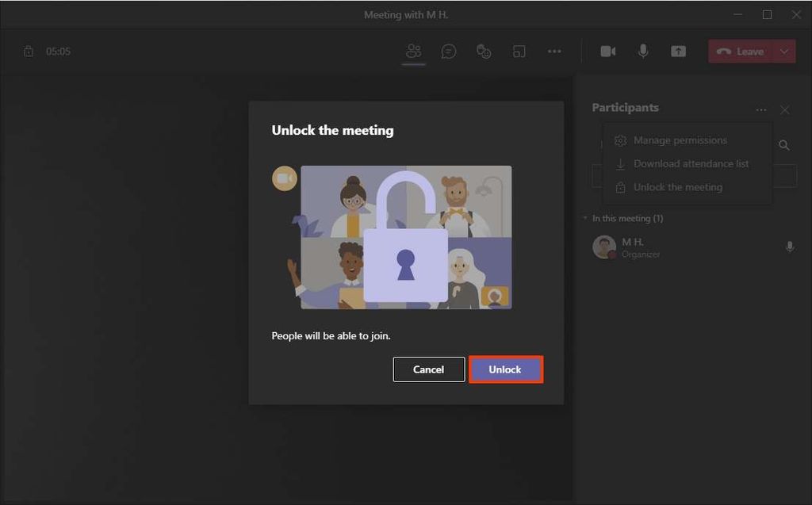
Task: Open the more actions menu in the toolbar
Action: (554, 51)
